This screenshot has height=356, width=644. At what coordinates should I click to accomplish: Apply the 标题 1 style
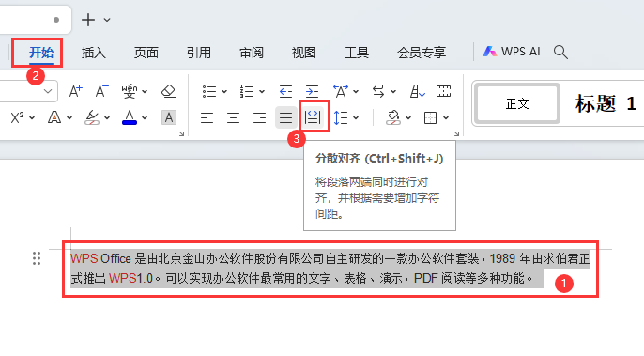[606, 103]
